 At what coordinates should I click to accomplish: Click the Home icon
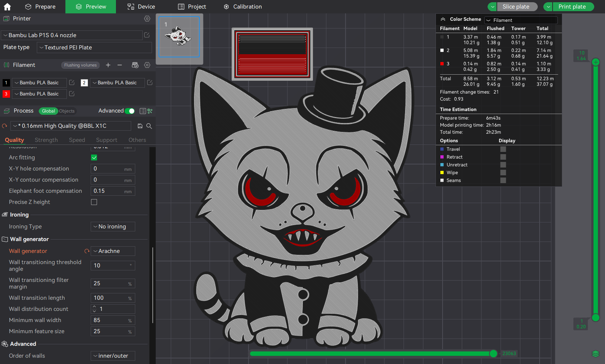tap(7, 7)
